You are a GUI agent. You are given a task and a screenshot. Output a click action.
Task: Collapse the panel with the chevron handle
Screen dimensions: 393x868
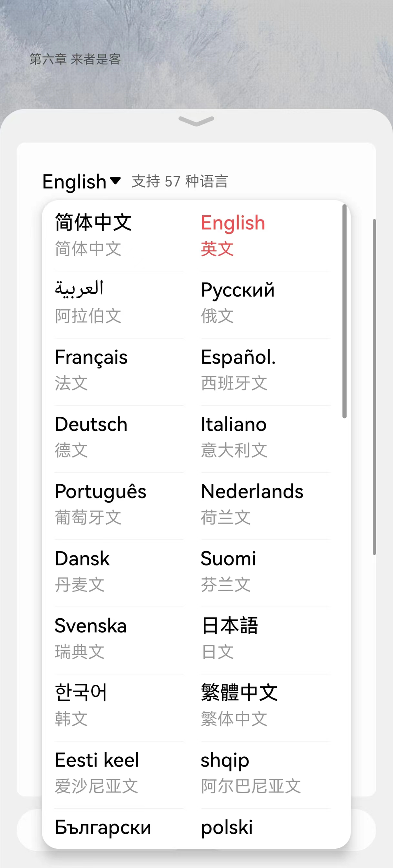(196, 121)
